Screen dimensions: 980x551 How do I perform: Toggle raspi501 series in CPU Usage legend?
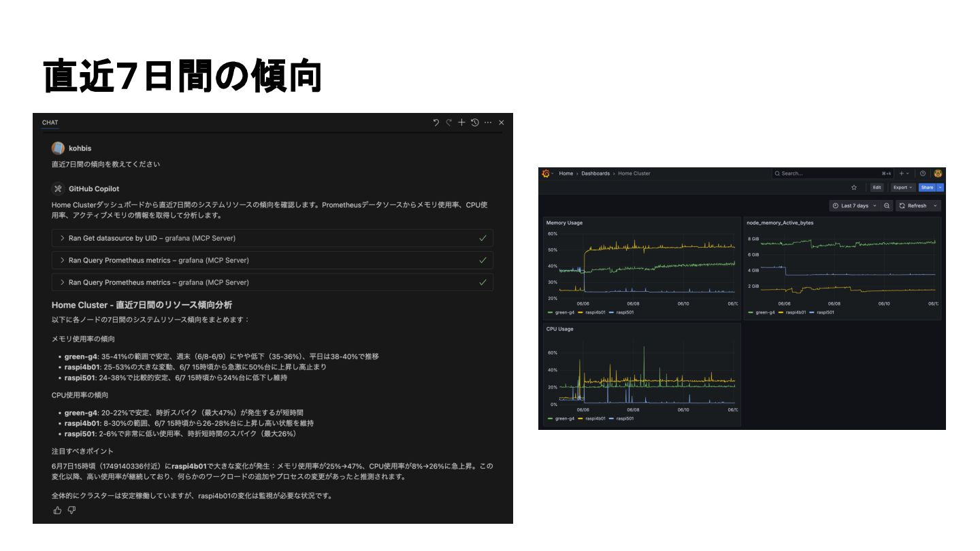(x=621, y=418)
